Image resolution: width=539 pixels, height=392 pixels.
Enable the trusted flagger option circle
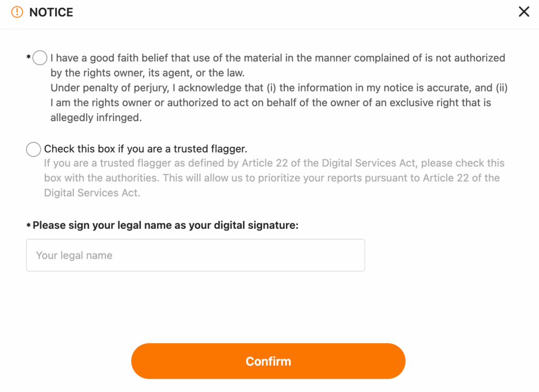coord(34,149)
